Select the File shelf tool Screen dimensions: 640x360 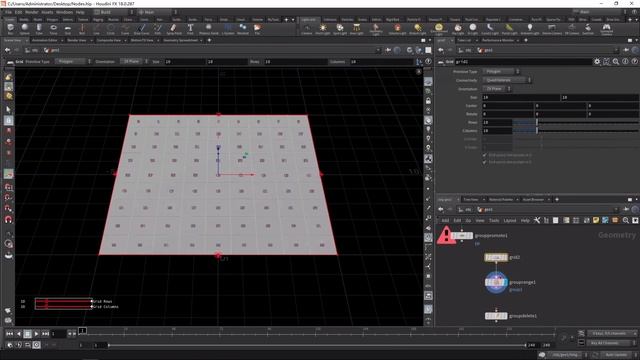[257, 29]
